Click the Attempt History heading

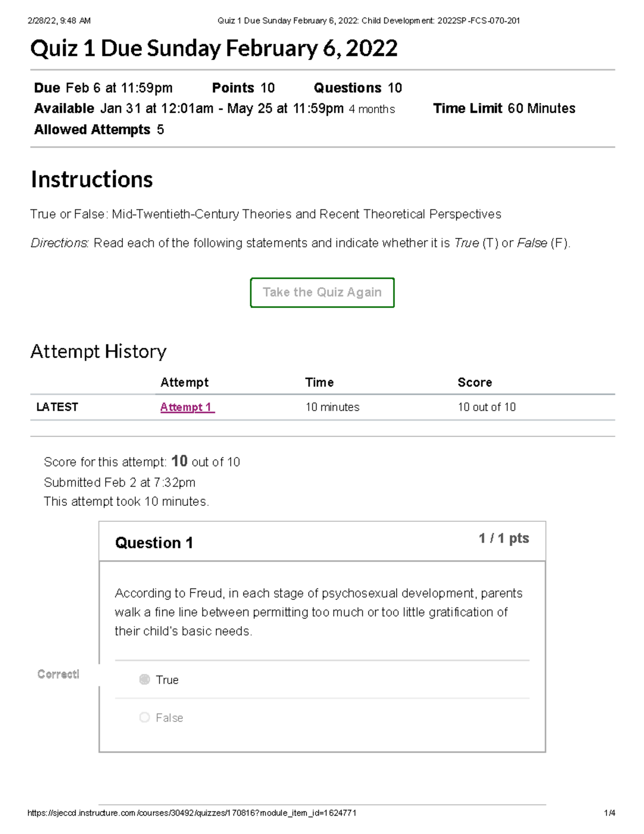tap(98, 351)
